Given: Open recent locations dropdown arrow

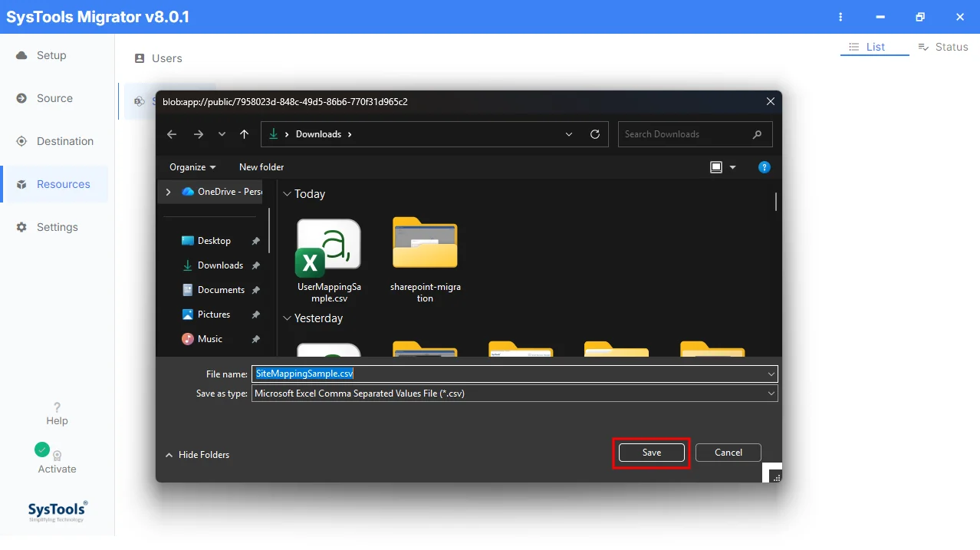Looking at the screenshot, I should [222, 134].
